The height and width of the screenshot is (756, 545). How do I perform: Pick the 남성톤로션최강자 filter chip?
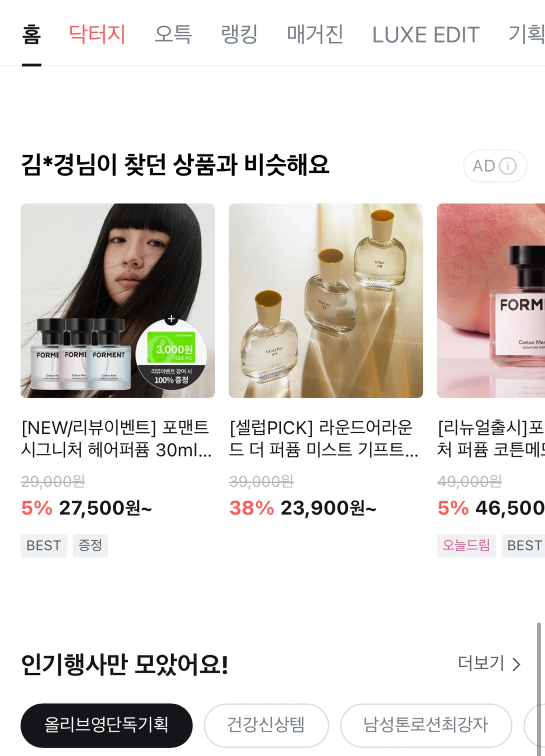(426, 725)
